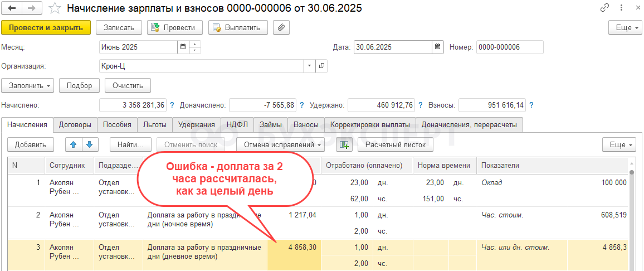Image resolution: width=644 pixels, height=271 pixels.
Task: Open the table Еще menu
Action: [619, 145]
